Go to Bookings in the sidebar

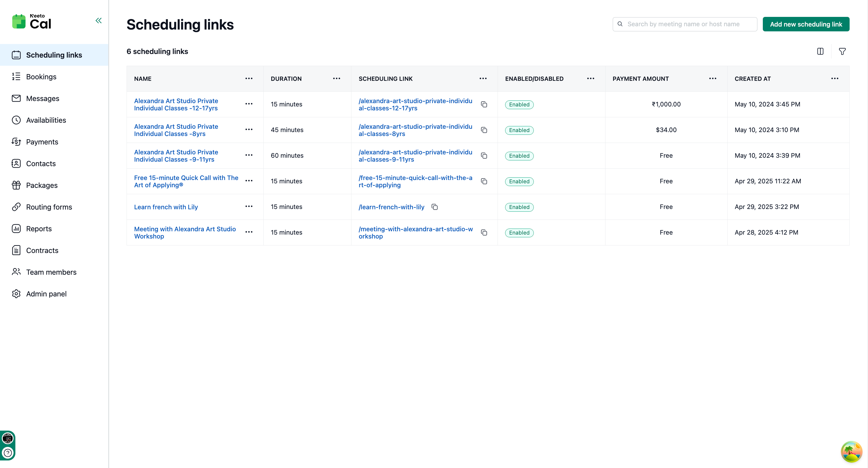[x=41, y=77]
